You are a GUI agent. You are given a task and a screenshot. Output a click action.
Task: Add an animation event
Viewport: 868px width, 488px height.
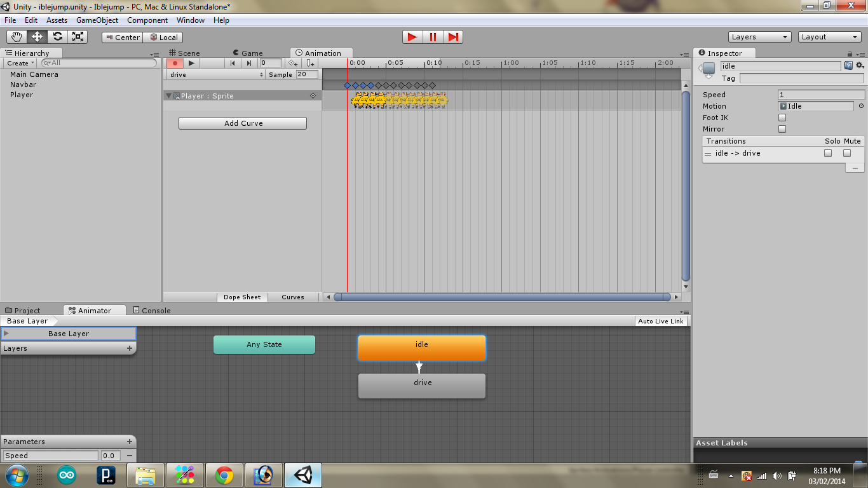[x=310, y=63]
